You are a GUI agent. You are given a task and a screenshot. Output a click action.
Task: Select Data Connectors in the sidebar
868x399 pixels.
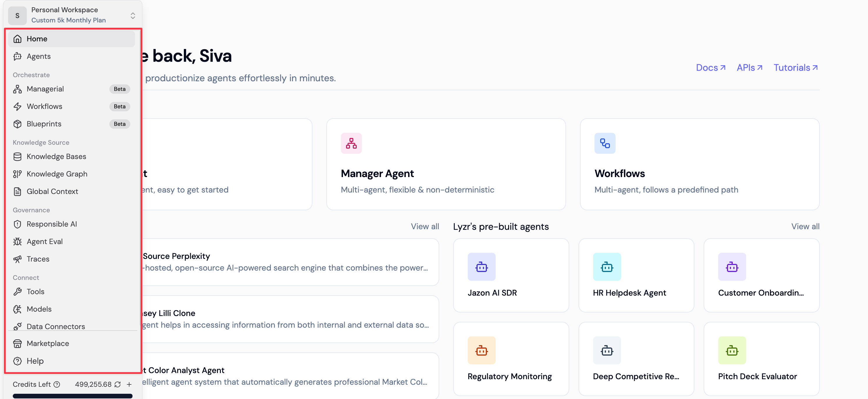[x=56, y=326]
